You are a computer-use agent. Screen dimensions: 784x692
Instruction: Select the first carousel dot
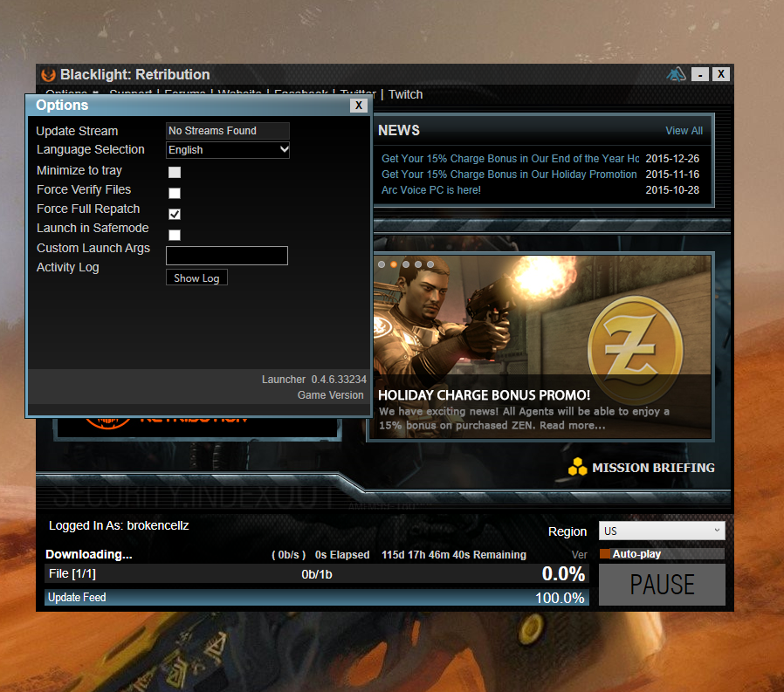pyautogui.click(x=382, y=264)
